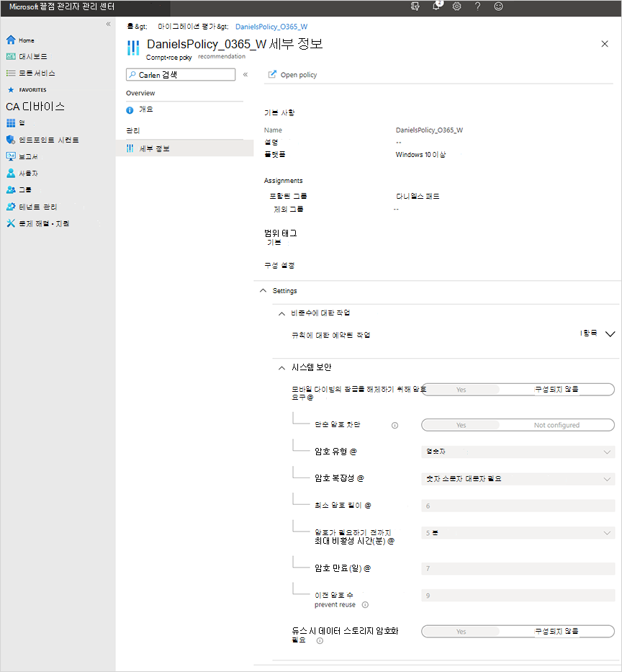Open the directory and subscription icon in header

[x=415, y=6]
